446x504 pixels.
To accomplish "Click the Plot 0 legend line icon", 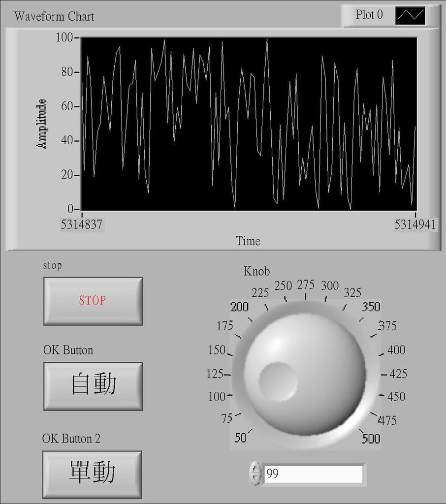I will [x=410, y=16].
